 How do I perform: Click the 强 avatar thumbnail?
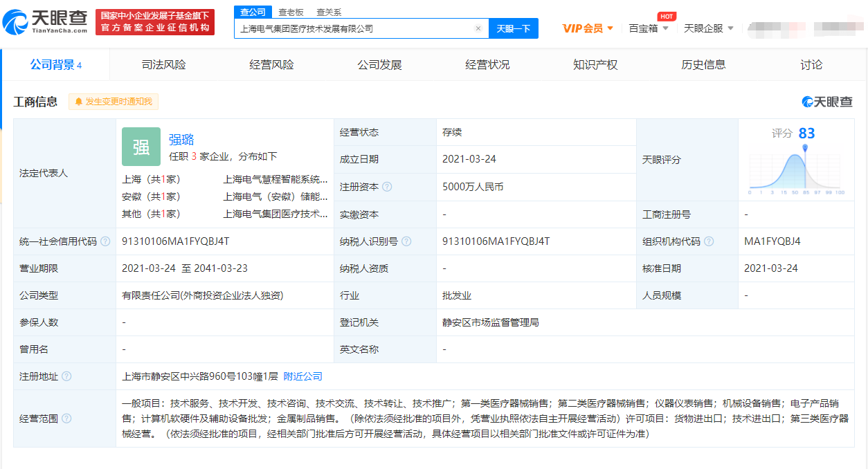[x=141, y=147]
